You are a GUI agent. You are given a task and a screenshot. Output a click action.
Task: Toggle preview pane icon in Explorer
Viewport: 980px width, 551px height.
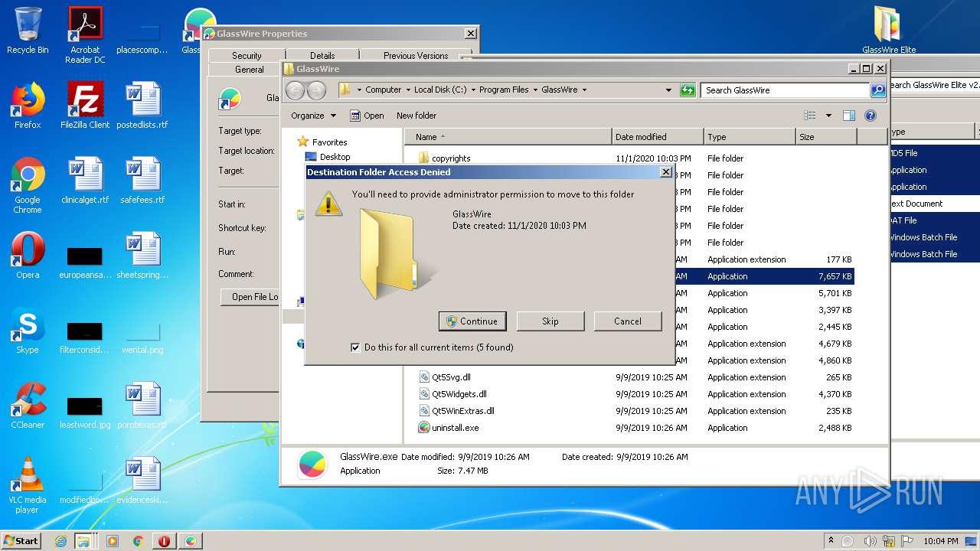848,116
